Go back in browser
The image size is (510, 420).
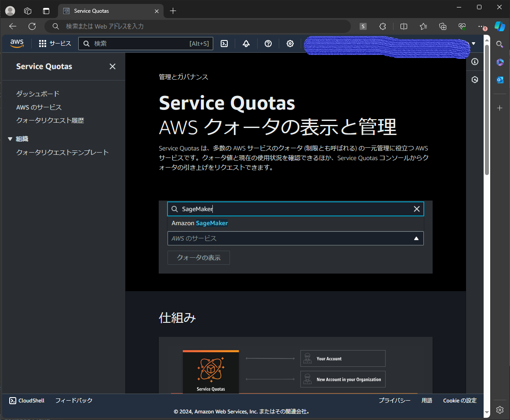13,26
